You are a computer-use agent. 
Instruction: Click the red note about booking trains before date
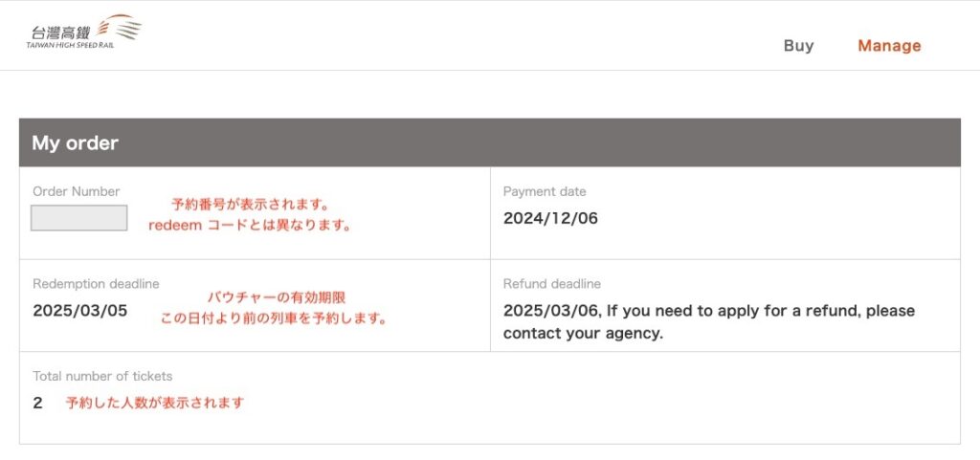coord(274,319)
